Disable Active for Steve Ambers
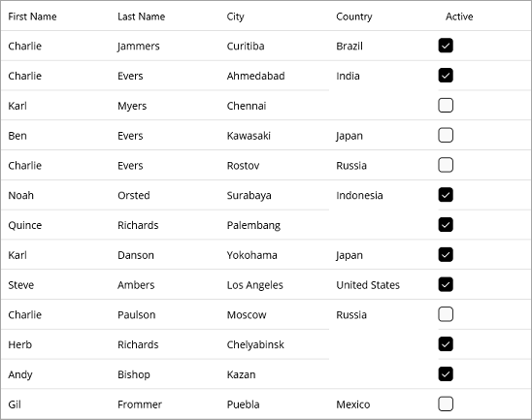Image resolution: width=532 pixels, height=420 pixels. 446,284
